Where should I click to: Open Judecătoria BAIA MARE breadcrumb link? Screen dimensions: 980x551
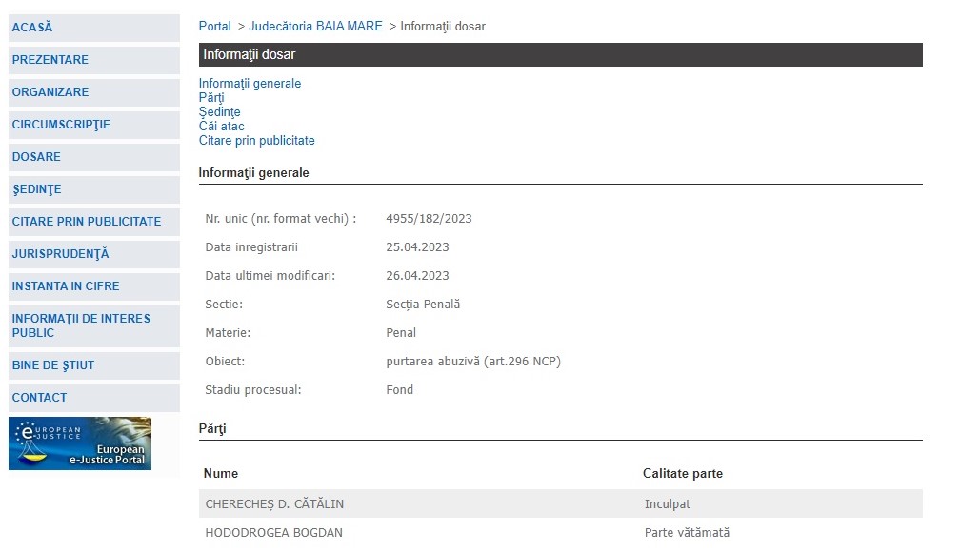[315, 27]
